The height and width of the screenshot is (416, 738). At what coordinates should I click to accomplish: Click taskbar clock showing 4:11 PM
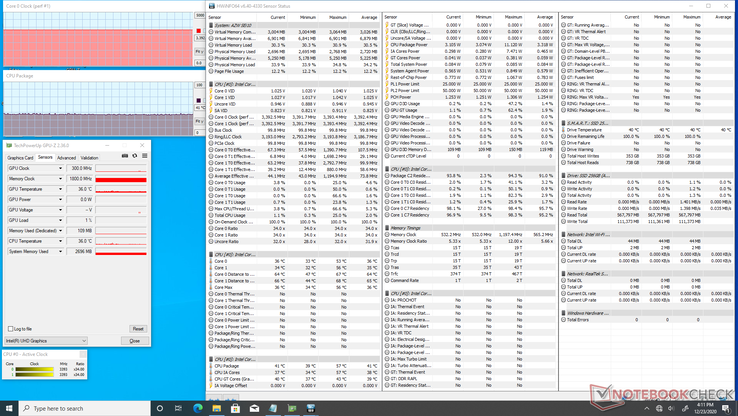pyautogui.click(x=705, y=408)
